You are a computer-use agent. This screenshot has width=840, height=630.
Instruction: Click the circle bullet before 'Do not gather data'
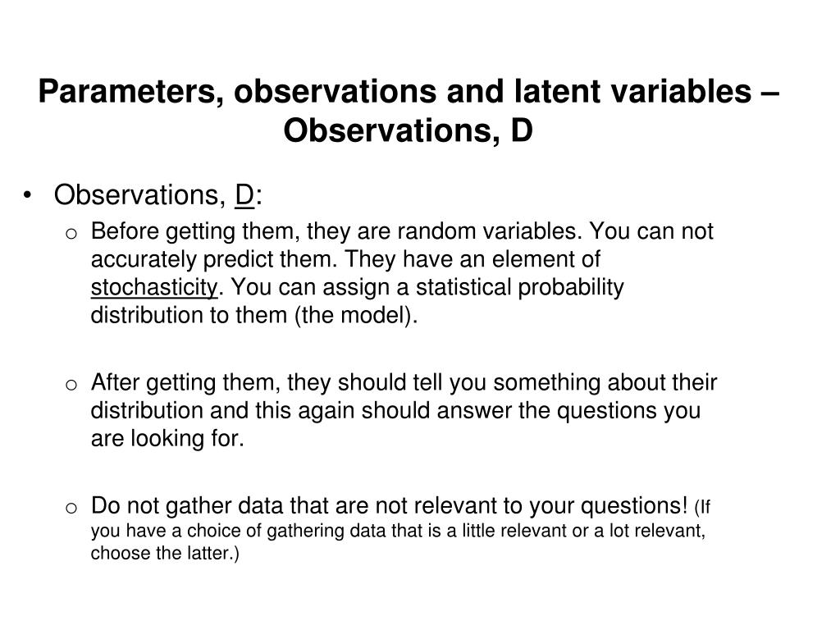point(71,508)
